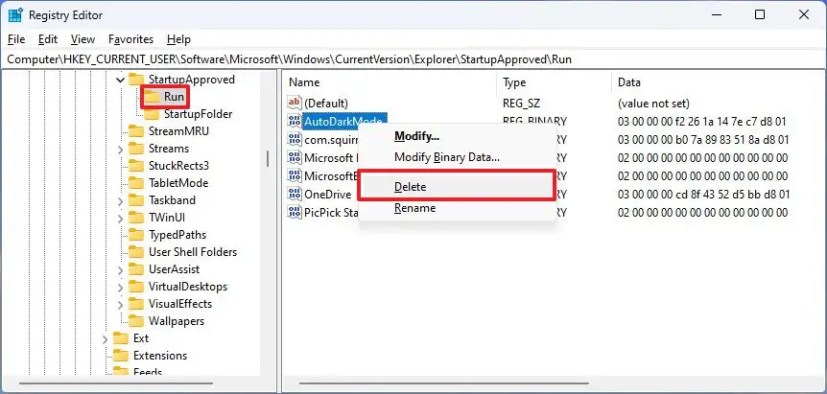Click the (value not set) data cell
The height and width of the screenshot is (394, 827).
pos(653,103)
